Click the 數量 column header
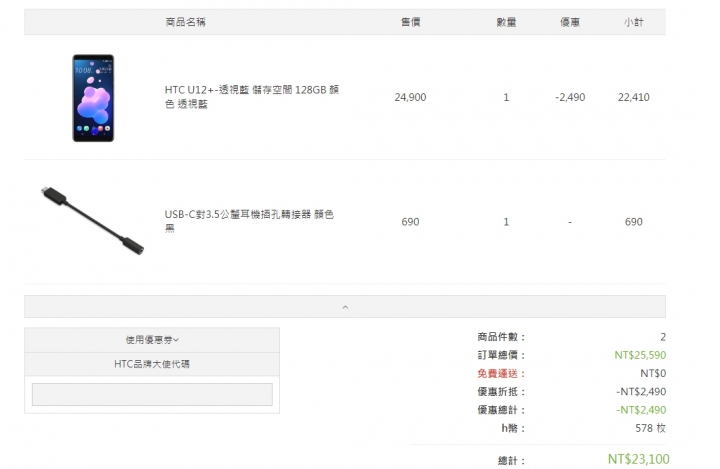The height and width of the screenshot is (469, 720). [x=506, y=22]
